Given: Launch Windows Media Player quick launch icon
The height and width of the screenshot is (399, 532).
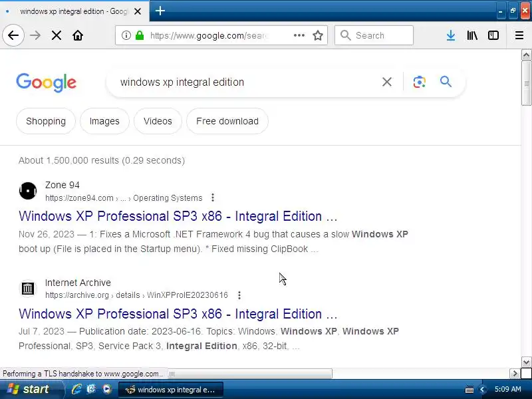Looking at the screenshot, I should [106, 389].
